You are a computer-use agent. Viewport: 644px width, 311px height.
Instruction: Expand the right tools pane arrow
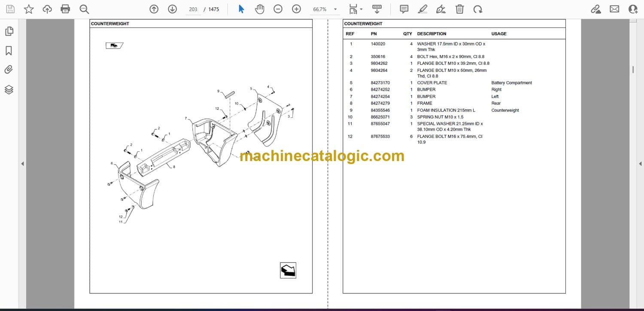[x=640, y=164]
